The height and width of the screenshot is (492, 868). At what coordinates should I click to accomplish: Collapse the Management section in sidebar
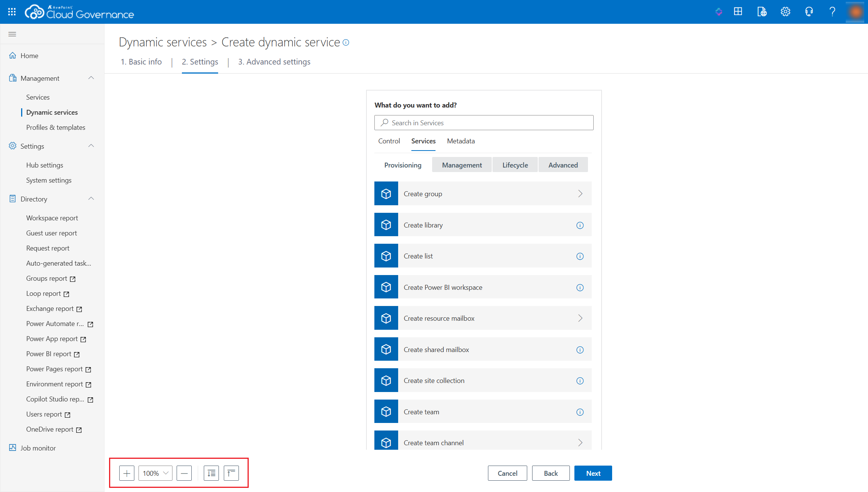pos(91,78)
